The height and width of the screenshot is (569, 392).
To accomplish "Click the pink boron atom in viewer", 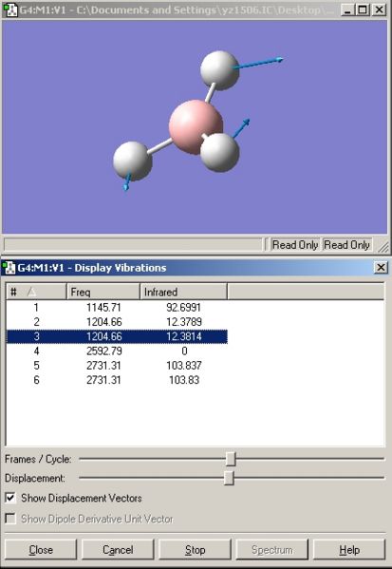I will (x=193, y=125).
